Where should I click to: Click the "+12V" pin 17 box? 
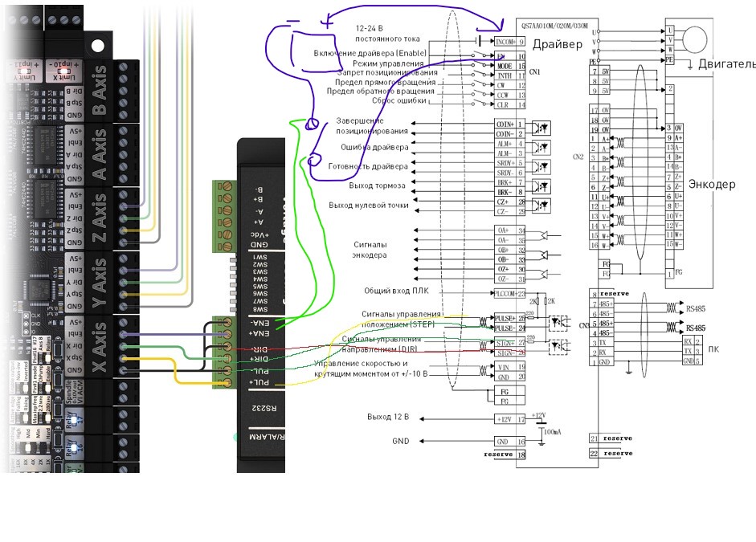coord(509,419)
